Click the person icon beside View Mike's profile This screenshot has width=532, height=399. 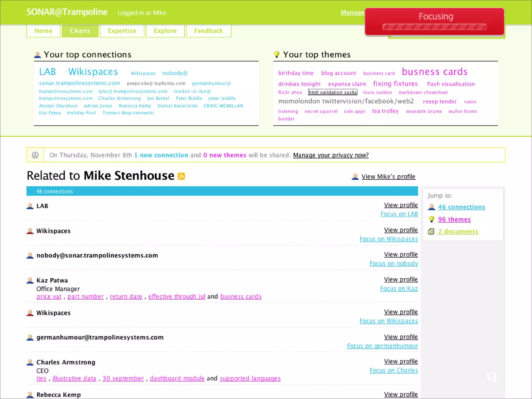[355, 177]
